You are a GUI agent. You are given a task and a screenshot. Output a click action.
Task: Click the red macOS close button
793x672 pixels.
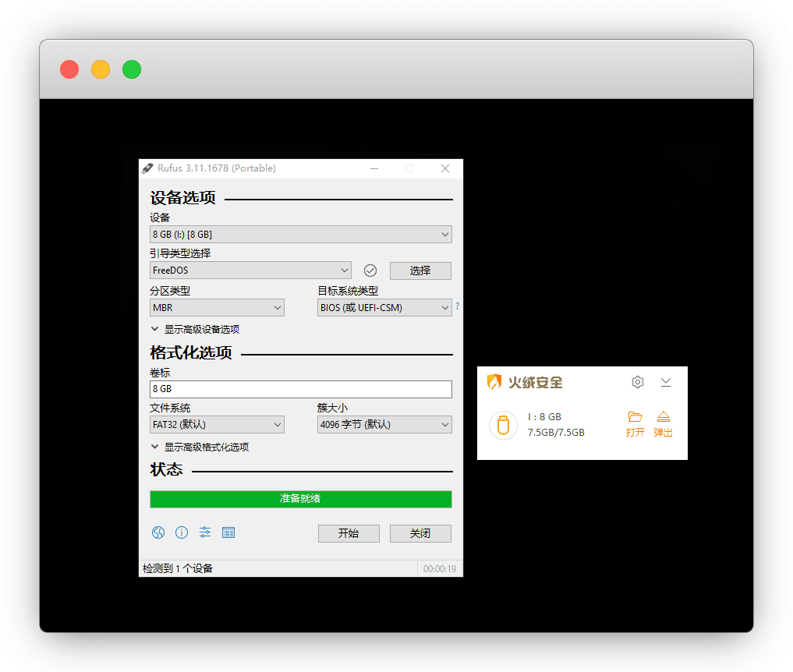point(69,69)
